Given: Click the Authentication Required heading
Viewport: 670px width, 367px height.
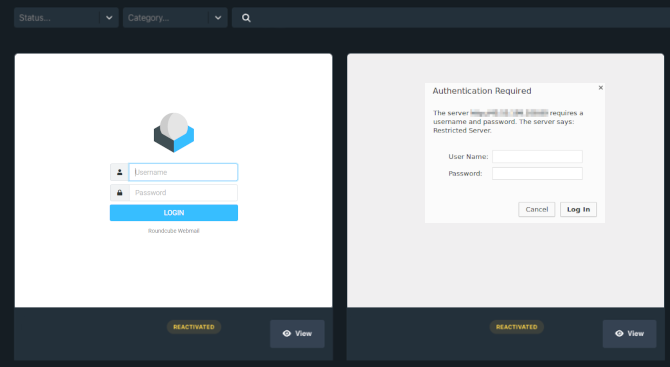Looking at the screenshot, I should click(482, 91).
